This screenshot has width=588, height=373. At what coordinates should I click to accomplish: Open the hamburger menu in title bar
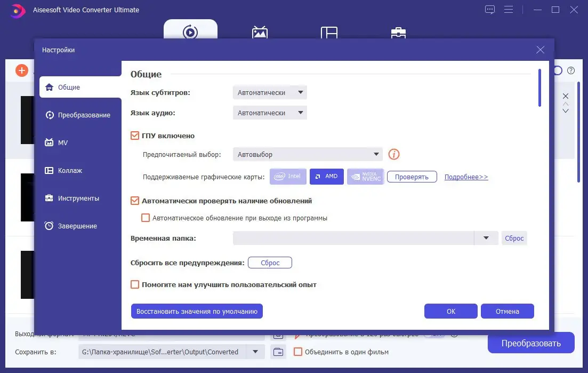point(509,10)
